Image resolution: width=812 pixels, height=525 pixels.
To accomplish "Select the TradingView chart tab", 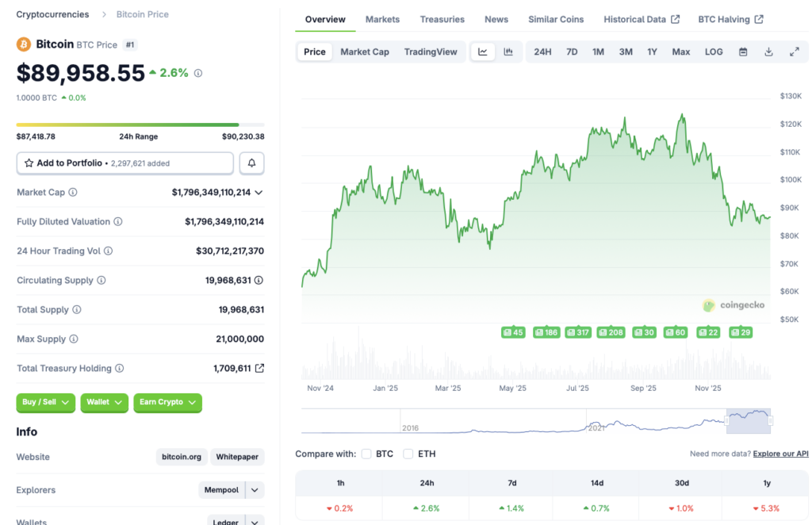I will coord(431,51).
